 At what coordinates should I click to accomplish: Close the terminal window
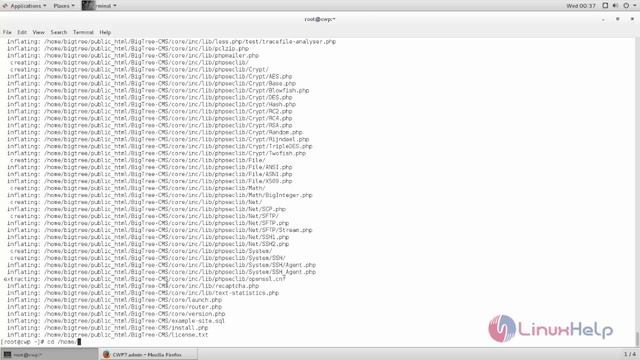point(632,19)
